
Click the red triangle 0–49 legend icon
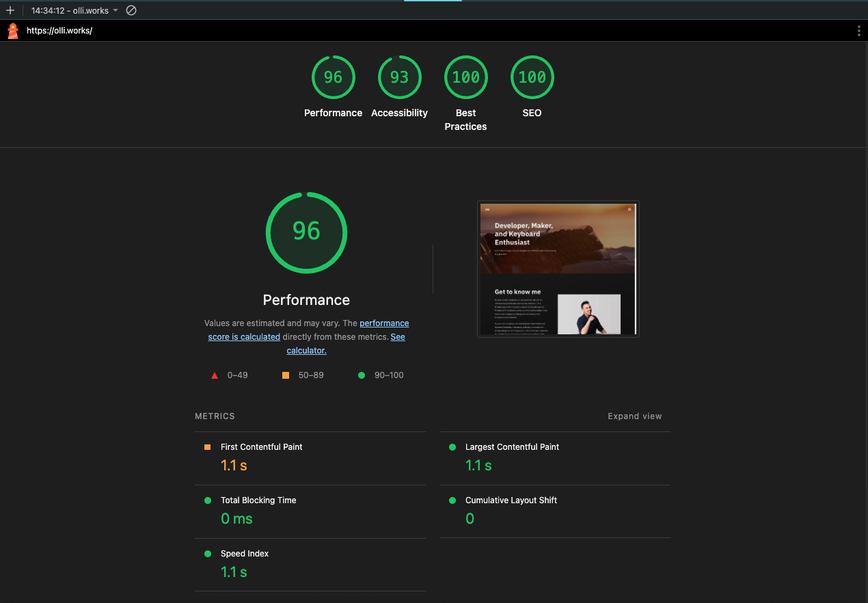[x=215, y=375]
